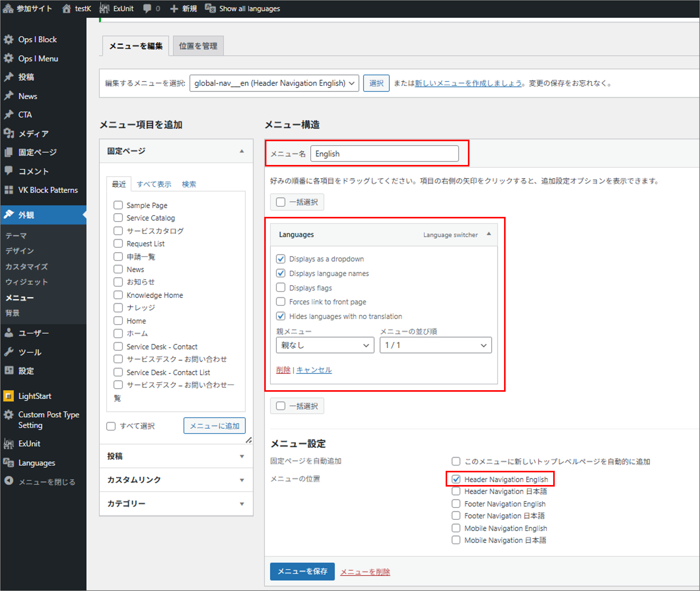700x591 pixels.
Task: Collapse sidebar with メニューを閉じる icon
Action: click(9, 481)
